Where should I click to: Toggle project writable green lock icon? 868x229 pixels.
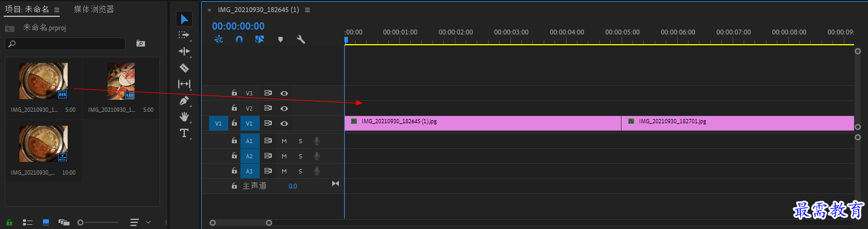point(9,222)
